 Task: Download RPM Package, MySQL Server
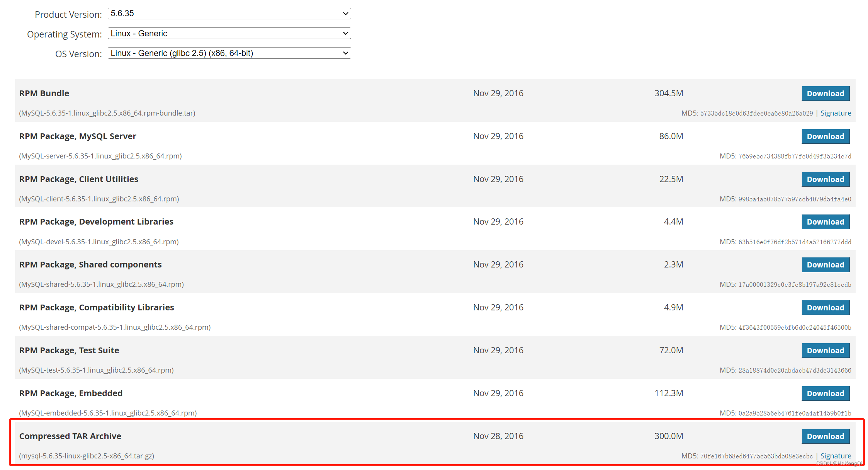pyautogui.click(x=826, y=136)
